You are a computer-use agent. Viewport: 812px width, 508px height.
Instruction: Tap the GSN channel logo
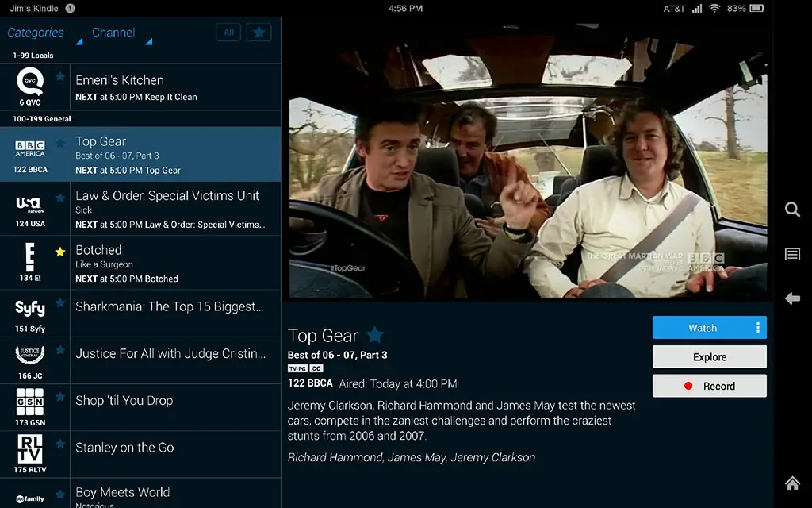coord(30,402)
